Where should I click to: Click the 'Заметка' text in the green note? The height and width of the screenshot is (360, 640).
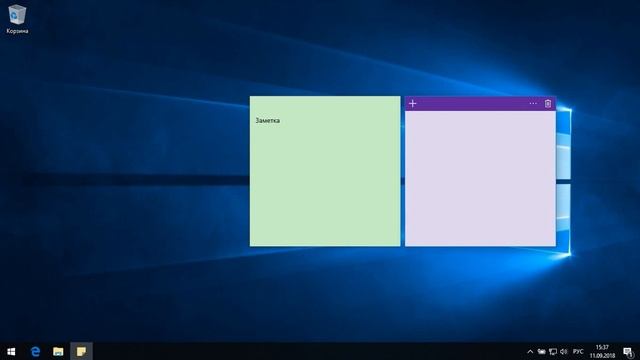point(267,120)
